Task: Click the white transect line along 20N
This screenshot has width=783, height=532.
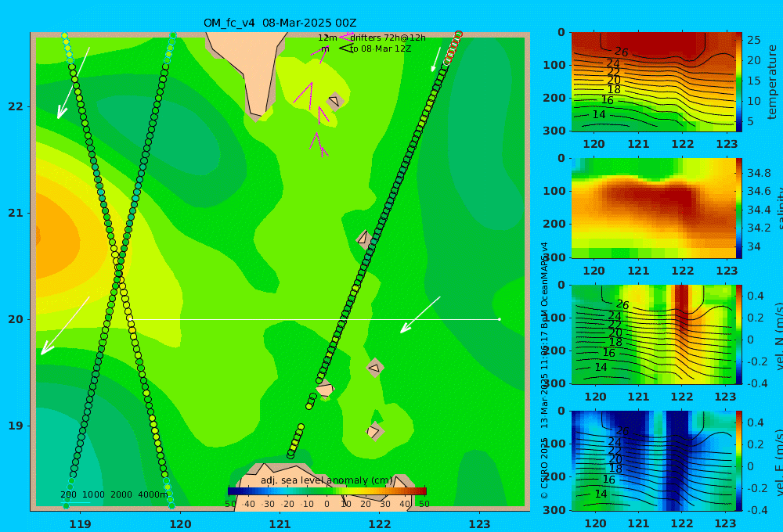Action: pos(315,319)
